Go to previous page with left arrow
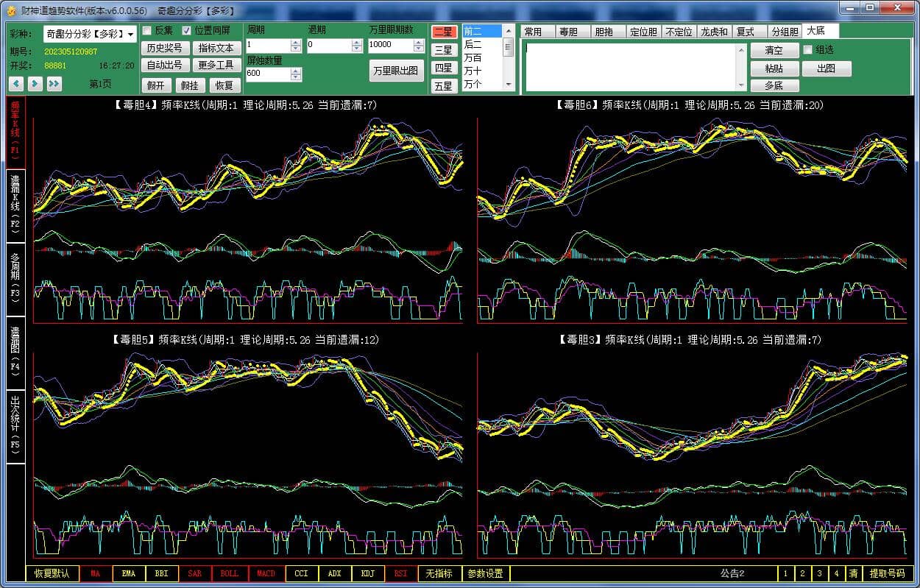 coord(16,84)
